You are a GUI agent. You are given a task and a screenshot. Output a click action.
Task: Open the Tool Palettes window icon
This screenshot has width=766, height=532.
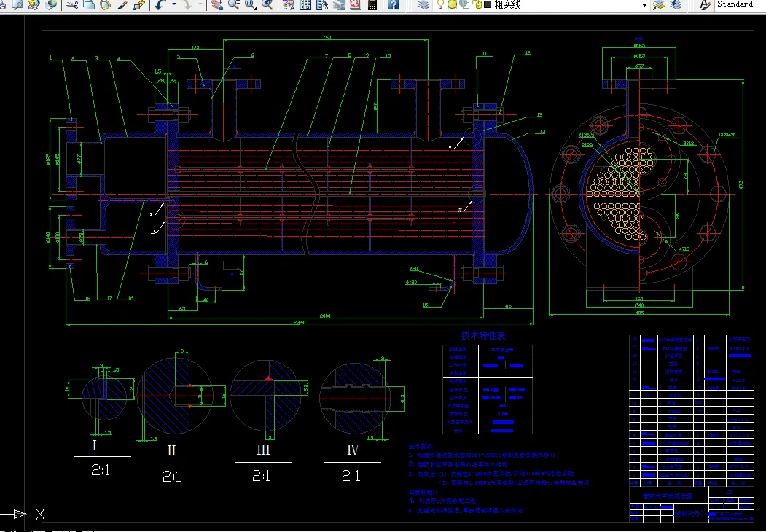(322, 5)
